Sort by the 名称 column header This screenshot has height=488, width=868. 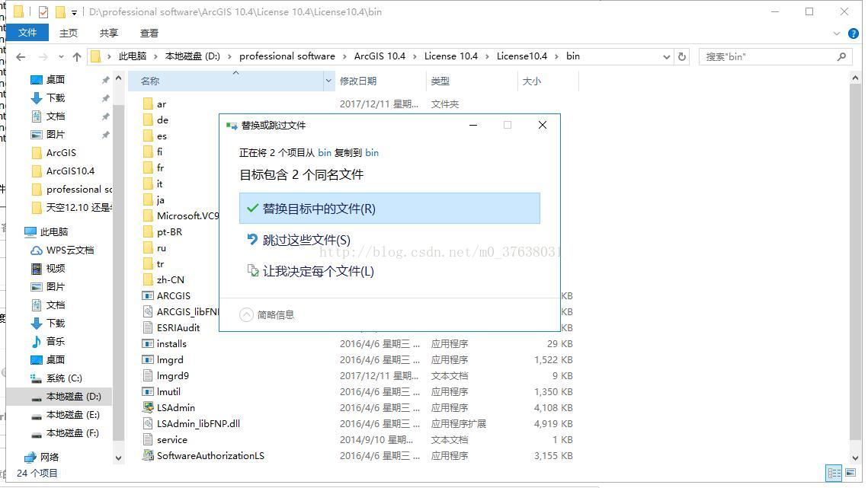[x=150, y=81]
